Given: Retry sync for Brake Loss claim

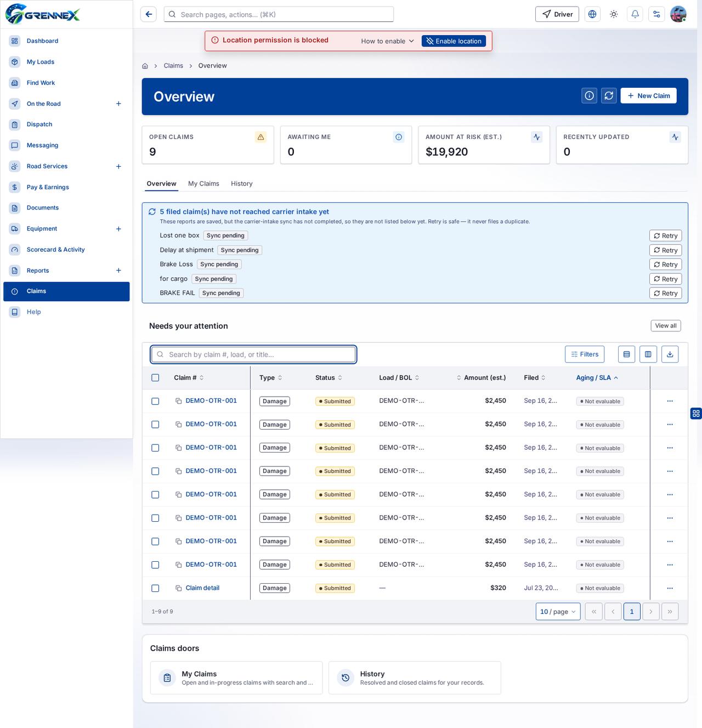Looking at the screenshot, I should pyautogui.click(x=666, y=264).
